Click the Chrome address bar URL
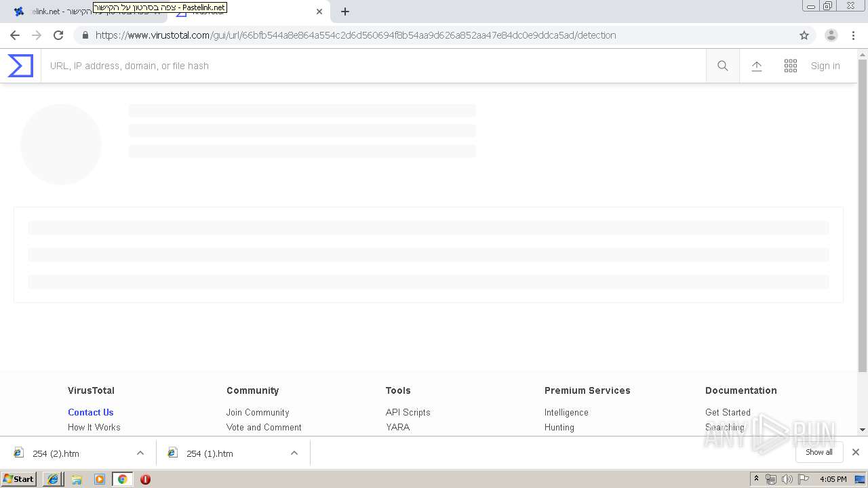Viewport: 868px width, 488px height. click(x=355, y=35)
